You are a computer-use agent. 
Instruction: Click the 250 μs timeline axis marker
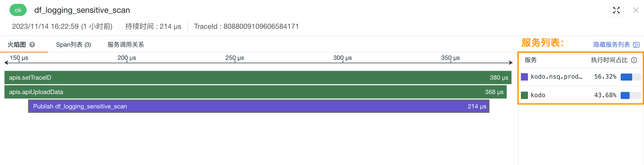[235, 58]
